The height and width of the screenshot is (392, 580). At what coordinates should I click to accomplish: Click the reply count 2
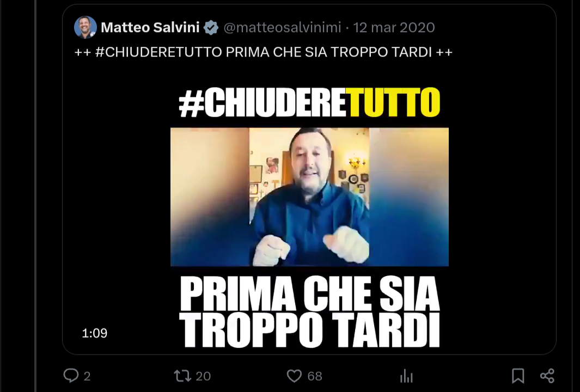coord(87,376)
